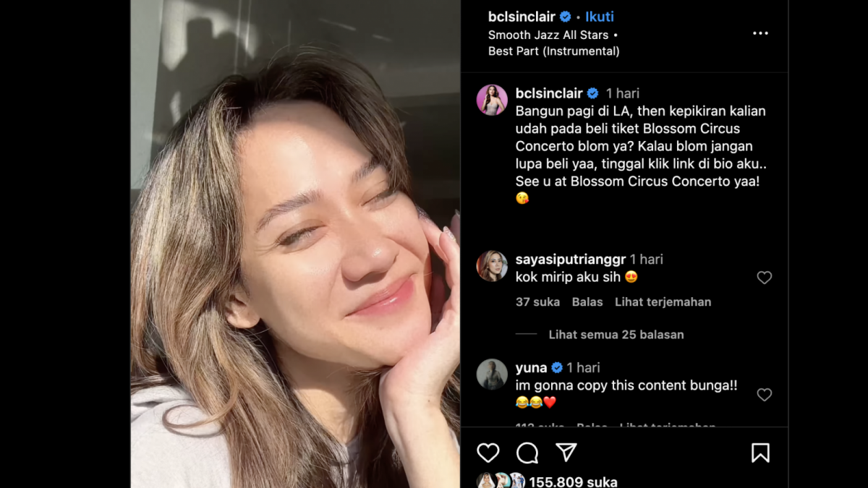
Task: Open the three-dot more options menu
Action: tap(760, 34)
